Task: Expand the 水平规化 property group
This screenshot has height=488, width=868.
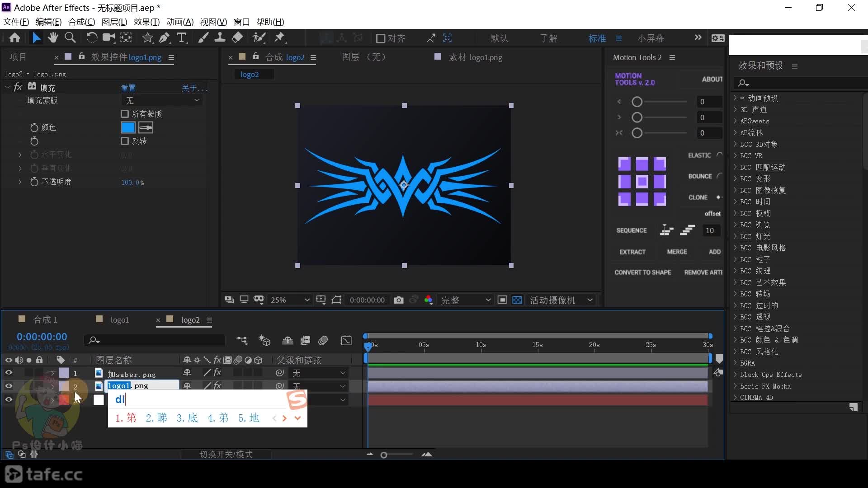Action: tap(20, 155)
